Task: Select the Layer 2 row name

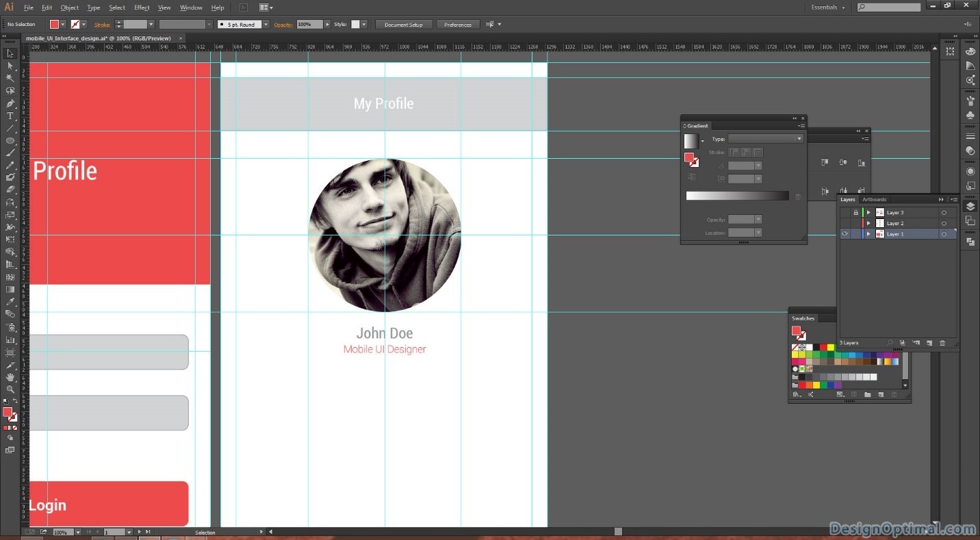Action: (x=895, y=223)
